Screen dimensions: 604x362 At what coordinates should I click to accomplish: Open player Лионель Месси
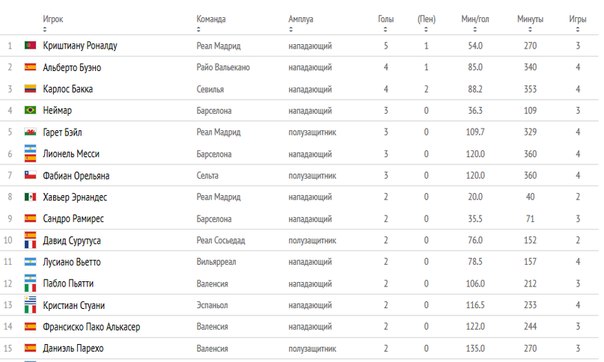71,154
